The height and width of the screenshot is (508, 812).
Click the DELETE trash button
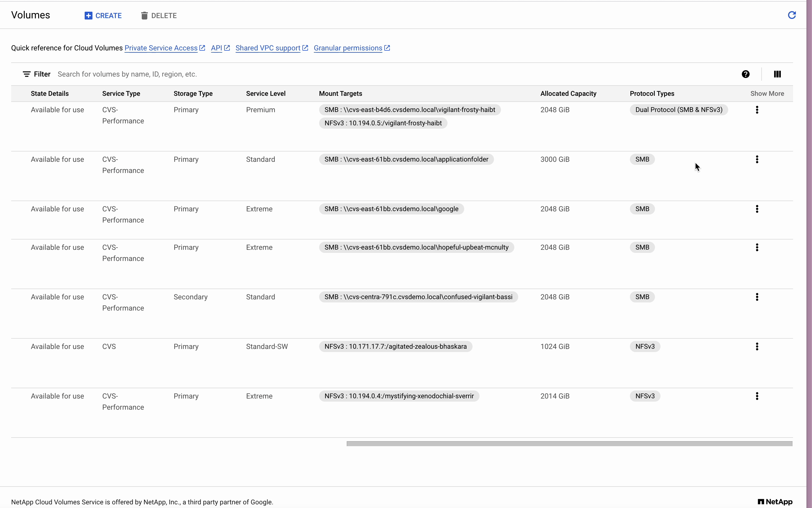coord(159,15)
